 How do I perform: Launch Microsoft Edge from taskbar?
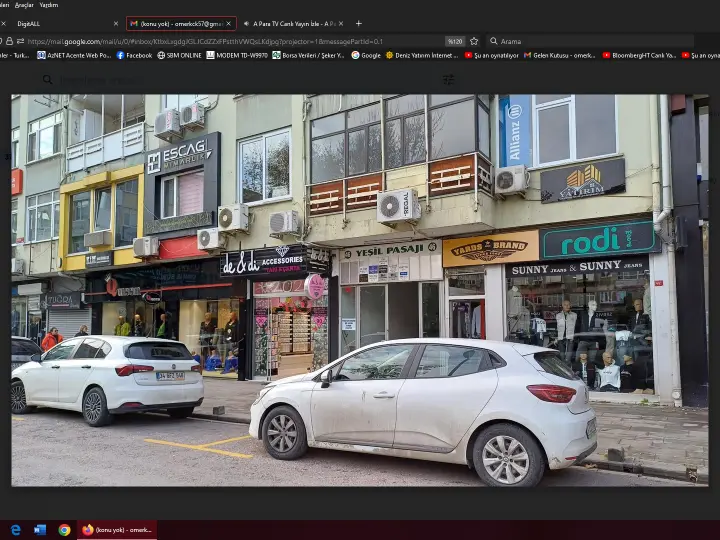click(16, 530)
